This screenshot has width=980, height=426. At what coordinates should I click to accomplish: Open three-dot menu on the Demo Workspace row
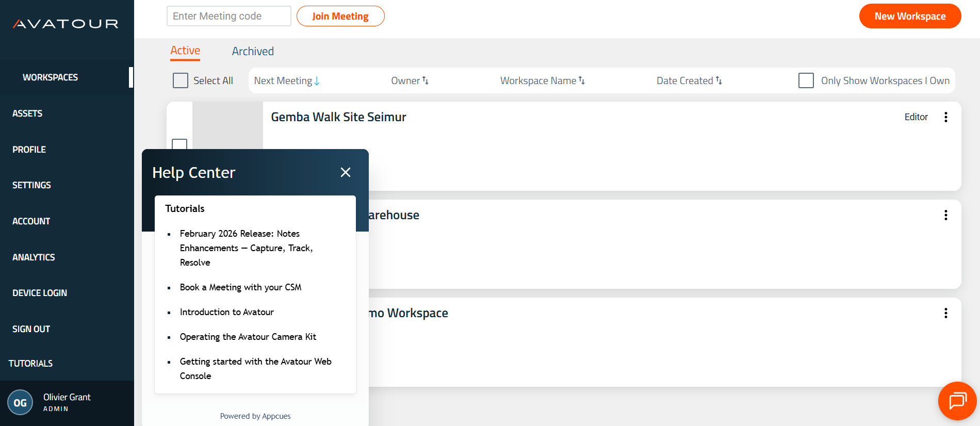tap(946, 313)
